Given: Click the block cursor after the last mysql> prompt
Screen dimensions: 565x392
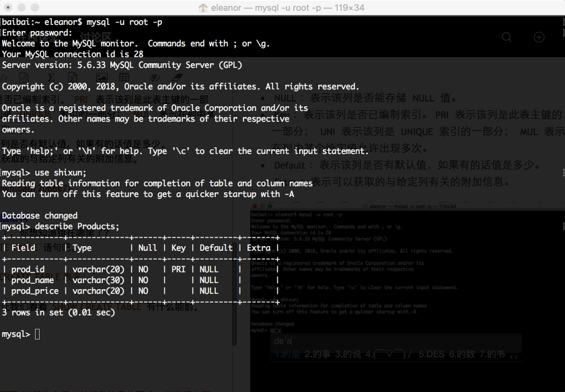Looking at the screenshot, I should click(x=38, y=334).
